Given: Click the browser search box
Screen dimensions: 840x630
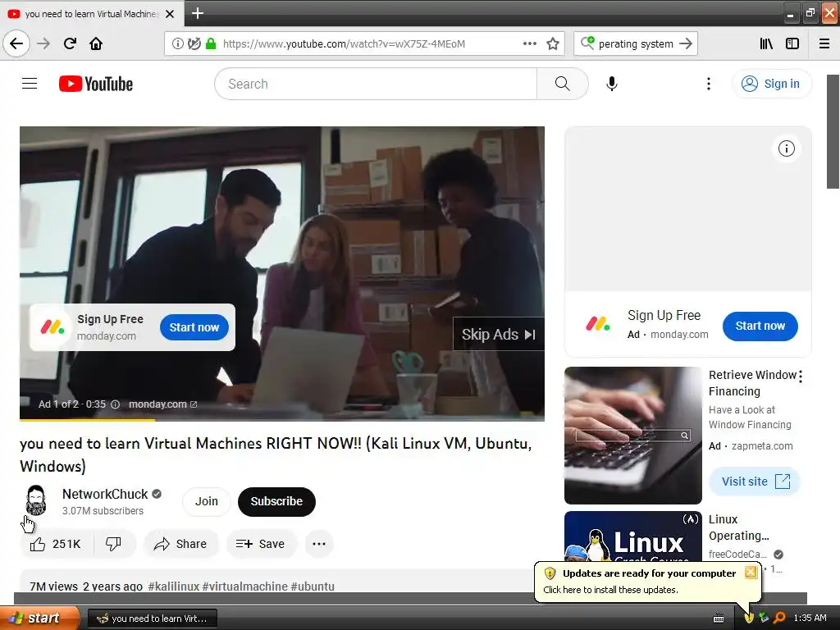Looking at the screenshot, I should [x=636, y=43].
